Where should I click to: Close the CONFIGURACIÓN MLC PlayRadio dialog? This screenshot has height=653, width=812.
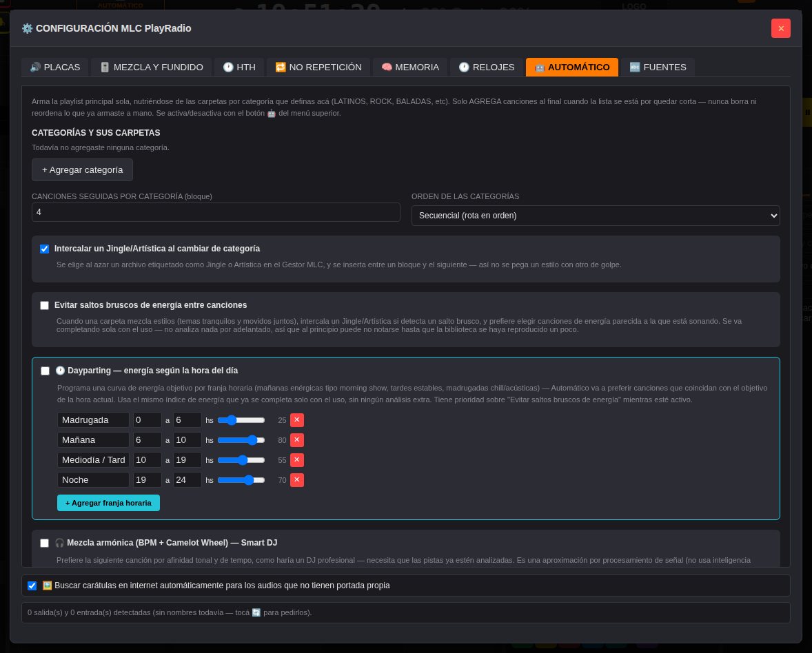pos(780,28)
